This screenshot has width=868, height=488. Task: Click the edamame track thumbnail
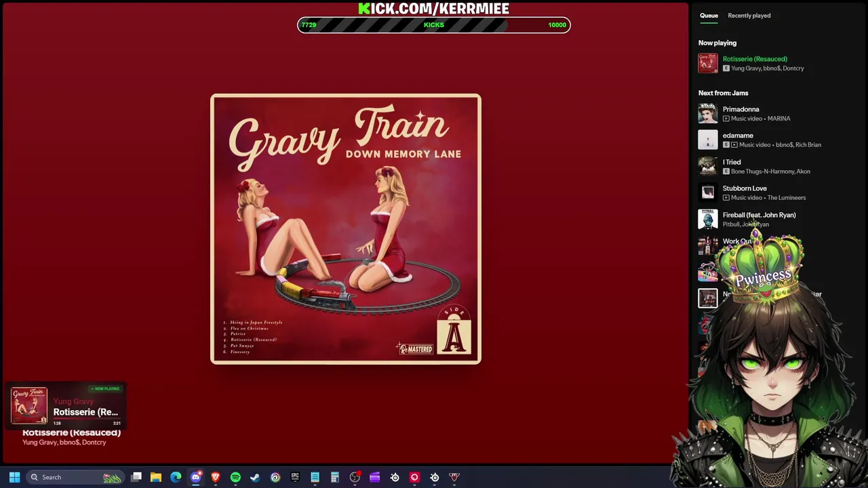pyautogui.click(x=708, y=140)
